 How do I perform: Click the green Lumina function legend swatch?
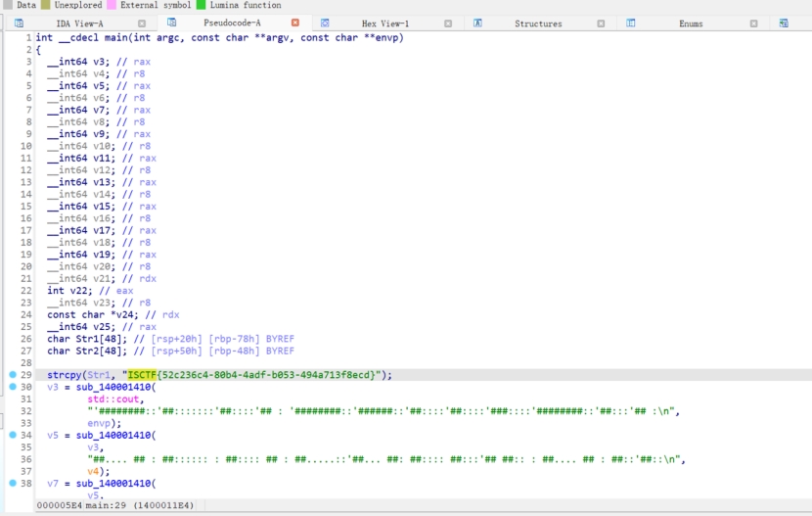coord(201,5)
